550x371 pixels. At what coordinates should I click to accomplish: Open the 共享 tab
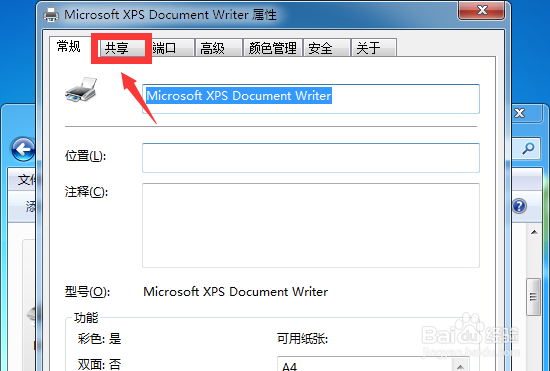point(122,48)
